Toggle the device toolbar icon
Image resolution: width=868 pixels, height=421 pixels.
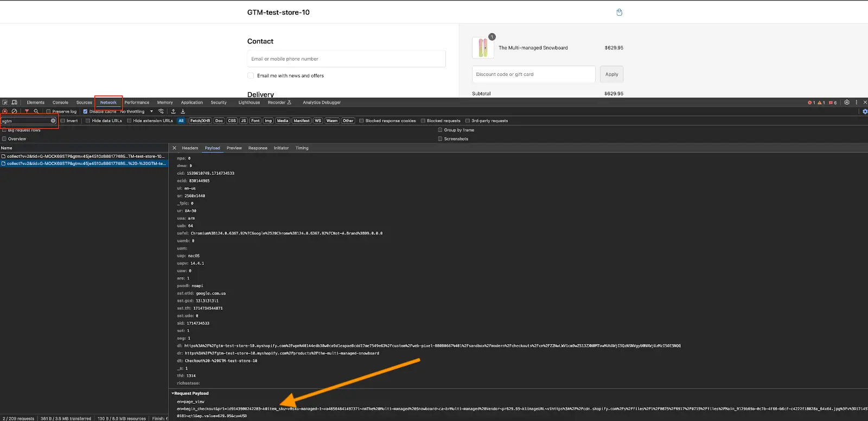[15, 102]
